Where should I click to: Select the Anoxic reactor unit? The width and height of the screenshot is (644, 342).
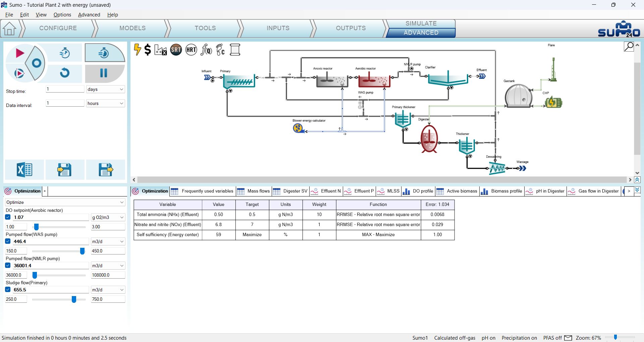point(331,80)
